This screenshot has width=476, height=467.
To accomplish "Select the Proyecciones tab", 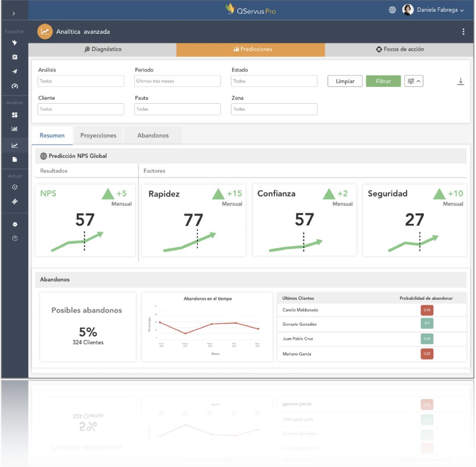I will 98,135.
